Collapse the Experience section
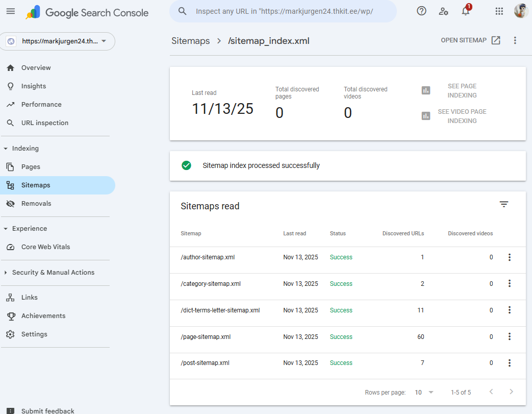 tap(6, 229)
